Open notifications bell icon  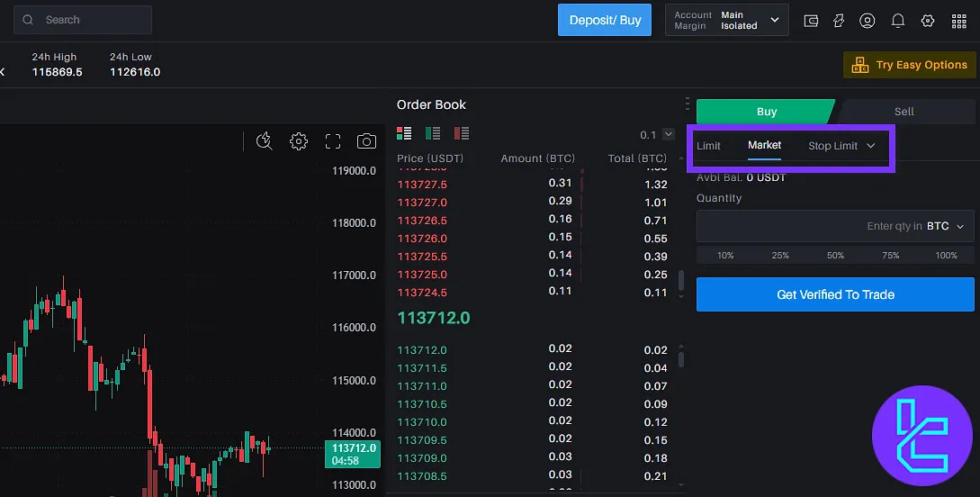898,21
